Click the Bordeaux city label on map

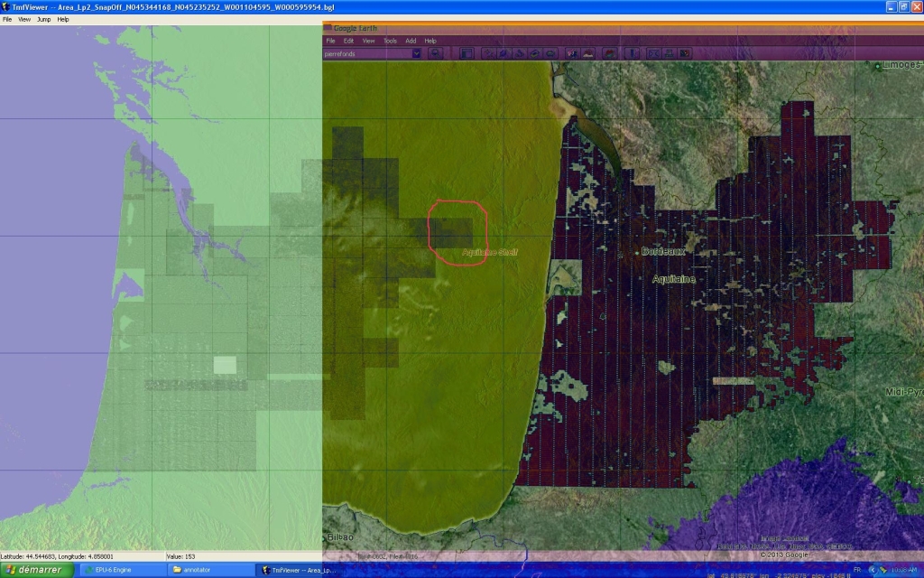(x=663, y=251)
